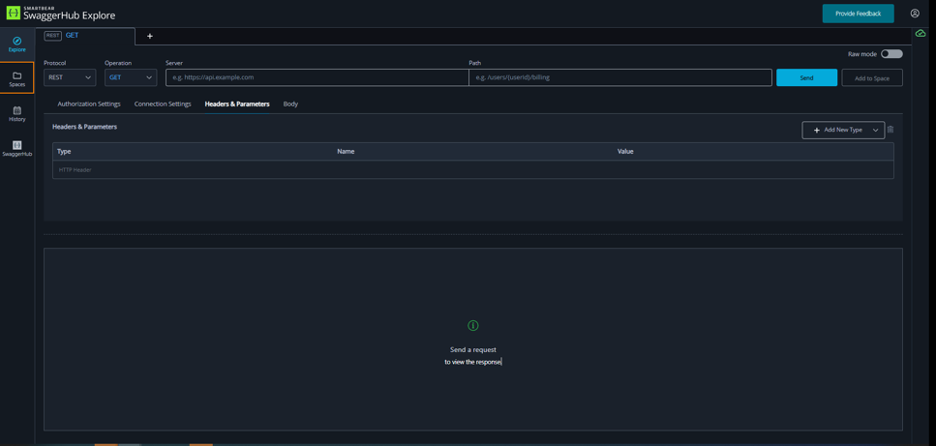Click the info icon in response area
The image size is (936, 446).
click(x=473, y=325)
